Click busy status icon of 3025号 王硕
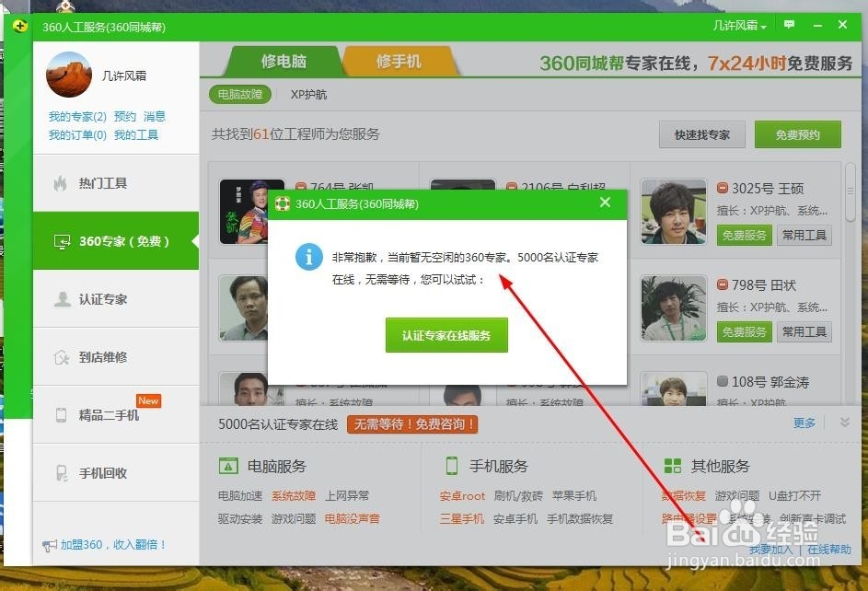The height and width of the screenshot is (591, 868). [x=723, y=188]
